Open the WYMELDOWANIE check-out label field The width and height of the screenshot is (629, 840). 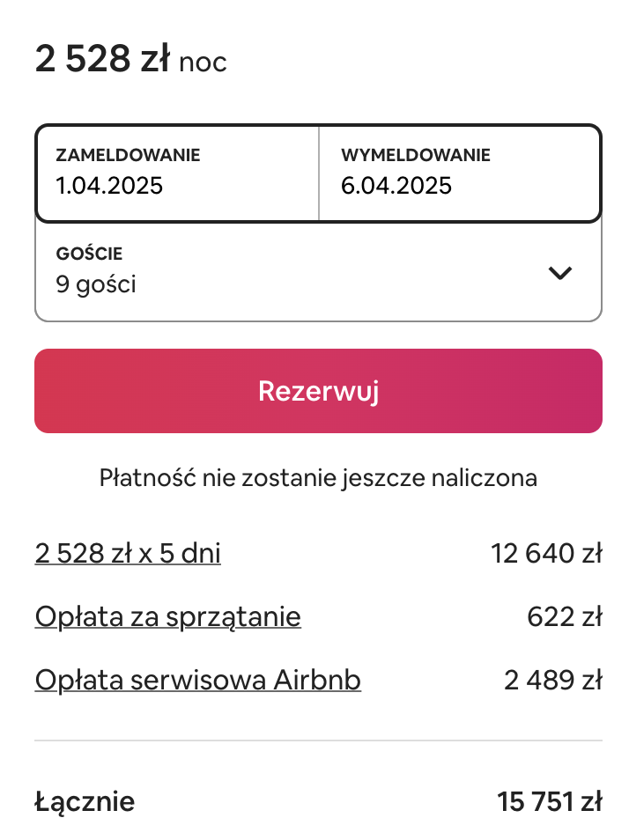pos(460,173)
